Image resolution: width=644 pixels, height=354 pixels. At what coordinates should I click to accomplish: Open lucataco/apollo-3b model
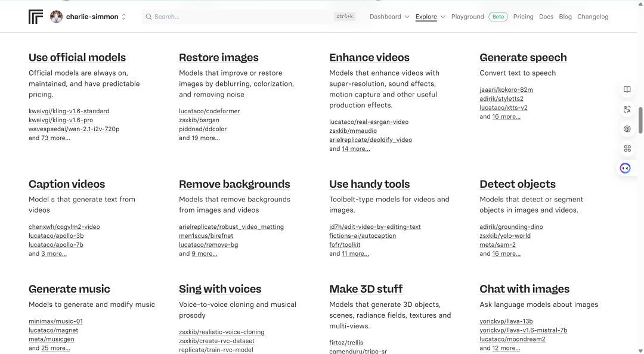[x=56, y=236]
